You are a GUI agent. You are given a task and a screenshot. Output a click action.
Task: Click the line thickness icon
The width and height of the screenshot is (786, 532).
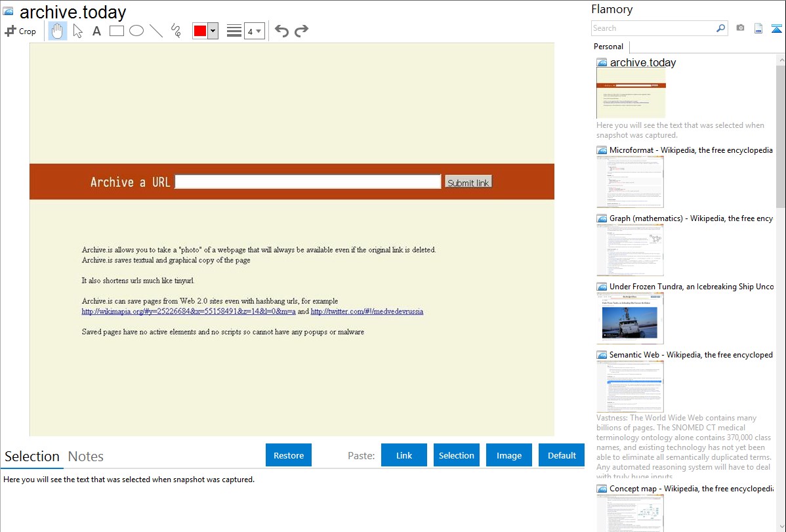pyautogui.click(x=234, y=31)
